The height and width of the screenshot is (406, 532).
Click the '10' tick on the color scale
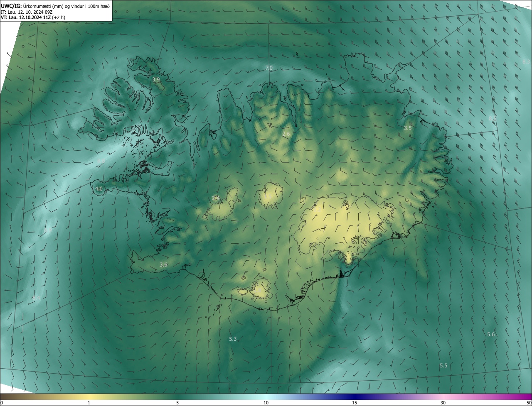pos(266,403)
